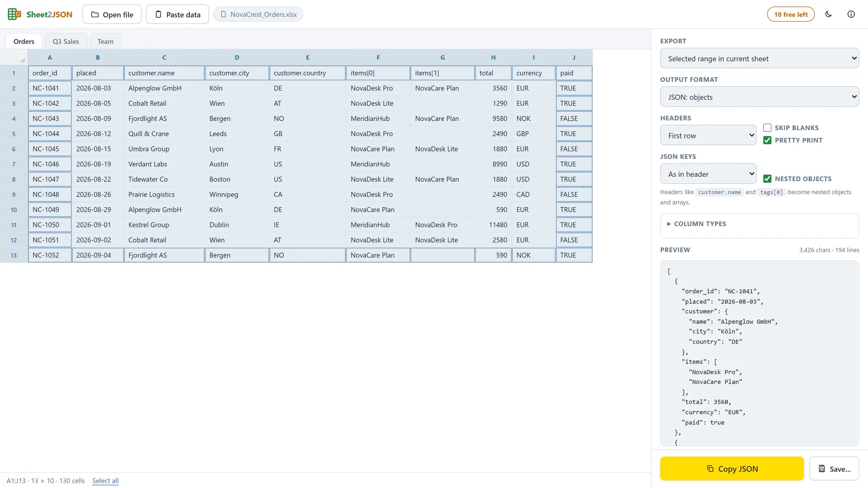Click cell 'Lyon'

[x=237, y=149]
